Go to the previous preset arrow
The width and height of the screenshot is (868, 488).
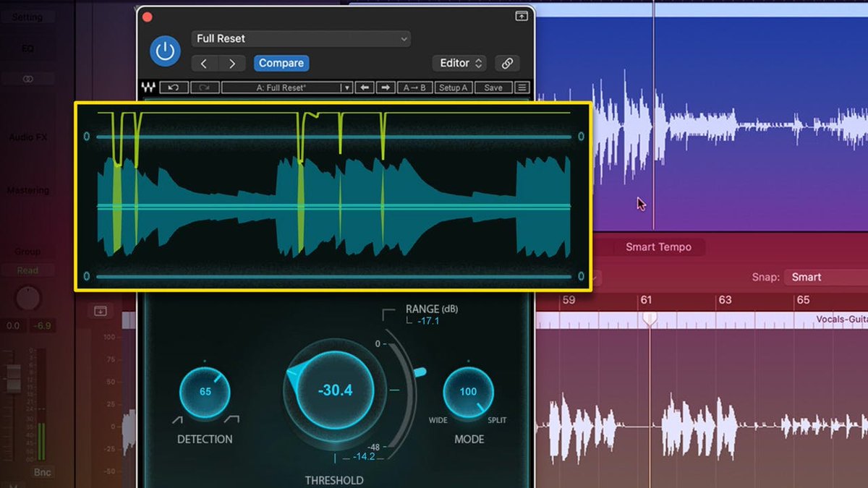[x=205, y=64]
